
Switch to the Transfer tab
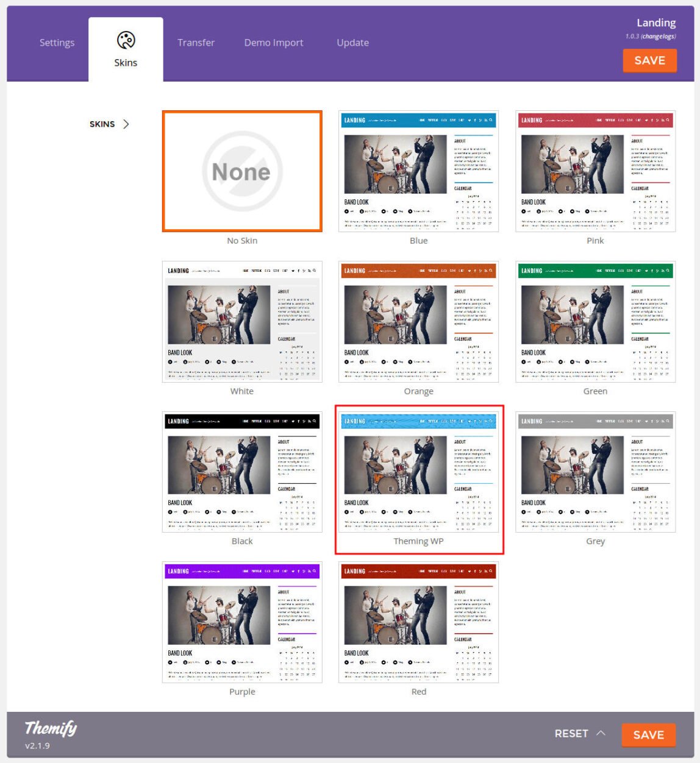[196, 43]
